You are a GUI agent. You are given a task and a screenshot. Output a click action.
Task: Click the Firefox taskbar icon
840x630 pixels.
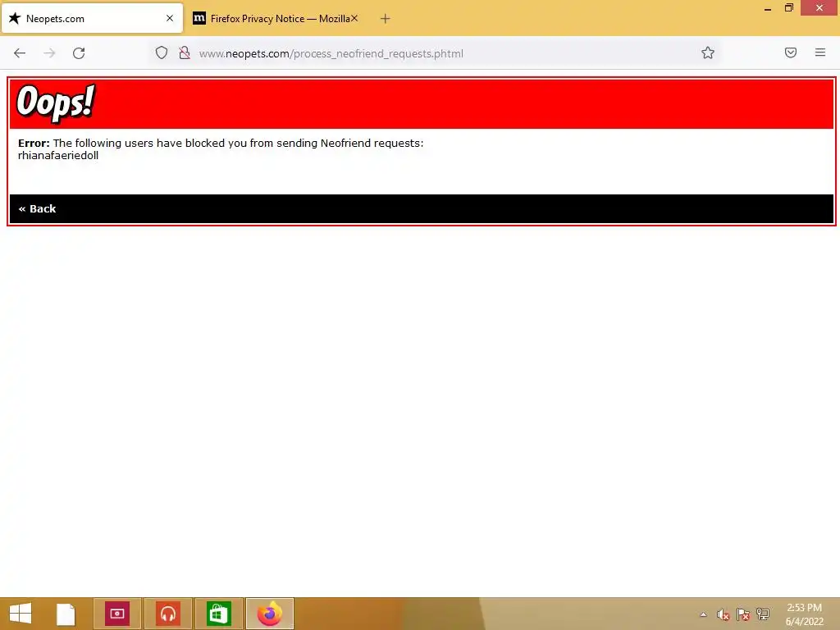point(270,614)
